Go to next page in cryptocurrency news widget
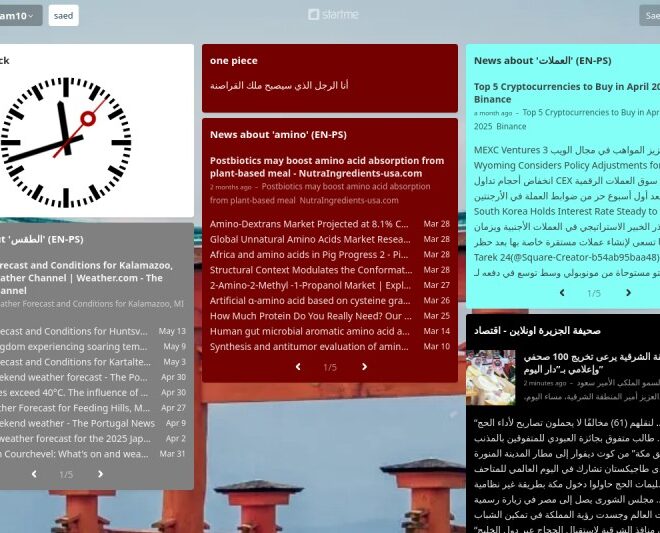 tap(628, 293)
